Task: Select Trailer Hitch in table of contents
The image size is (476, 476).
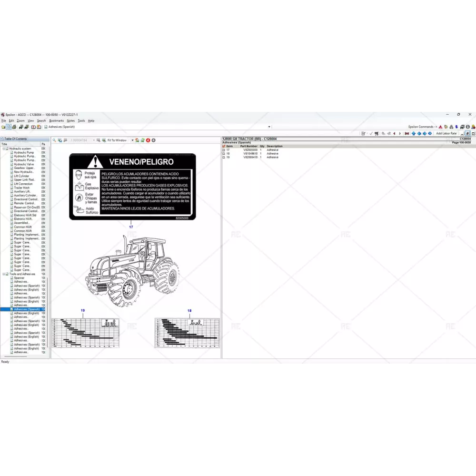Action: 22,188
